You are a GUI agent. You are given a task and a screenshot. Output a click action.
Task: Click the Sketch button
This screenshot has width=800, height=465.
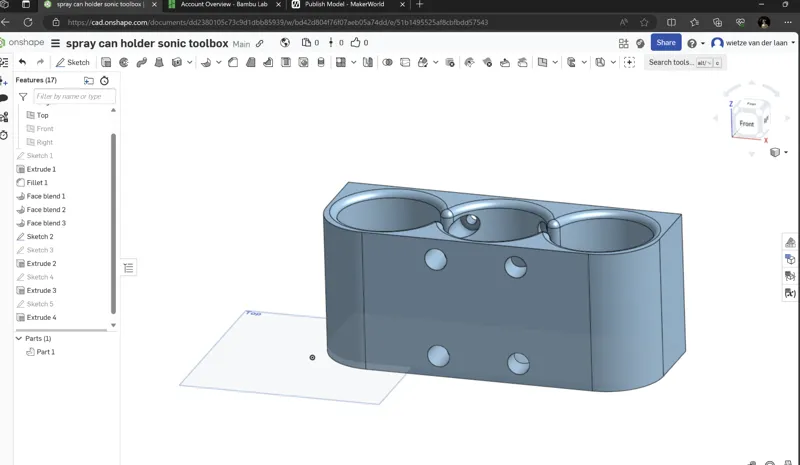click(73, 62)
